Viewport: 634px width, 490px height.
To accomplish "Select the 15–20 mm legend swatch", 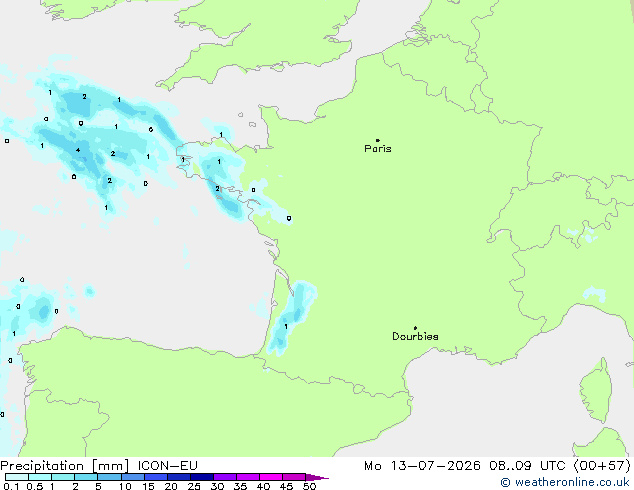I will [156, 477].
